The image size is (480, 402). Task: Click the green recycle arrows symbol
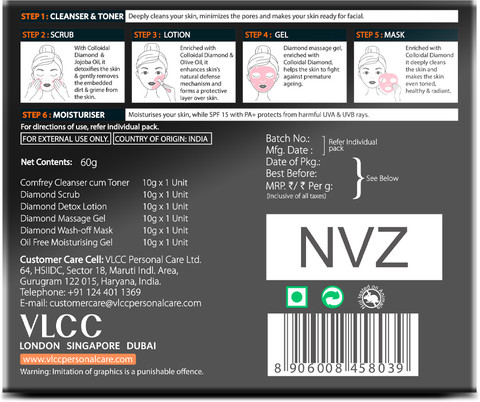tap(332, 297)
